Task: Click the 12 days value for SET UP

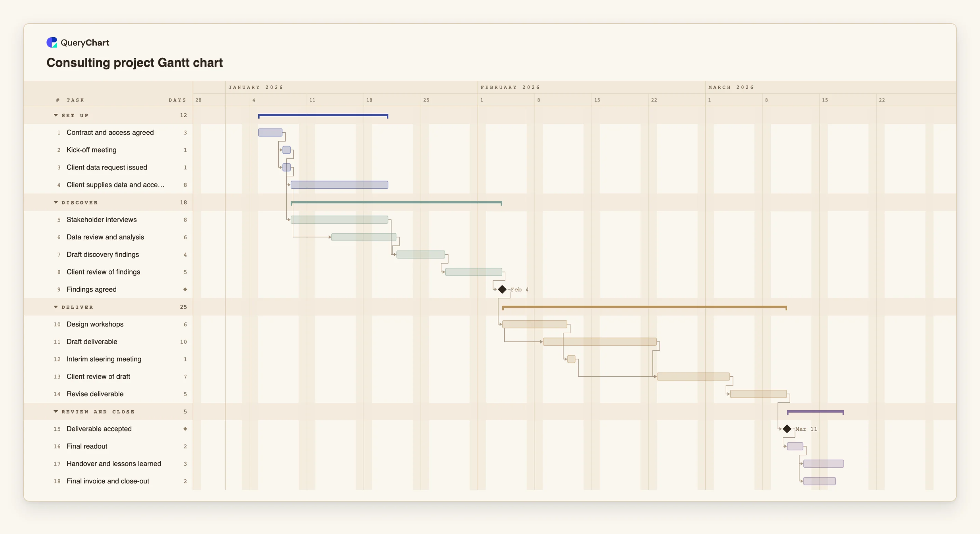Action: click(183, 115)
